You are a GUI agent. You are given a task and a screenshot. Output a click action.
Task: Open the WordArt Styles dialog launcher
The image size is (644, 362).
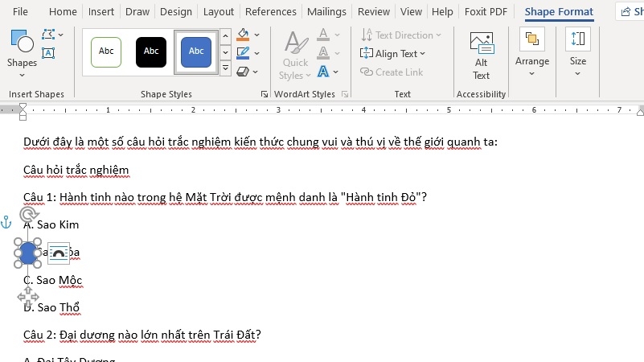click(345, 94)
